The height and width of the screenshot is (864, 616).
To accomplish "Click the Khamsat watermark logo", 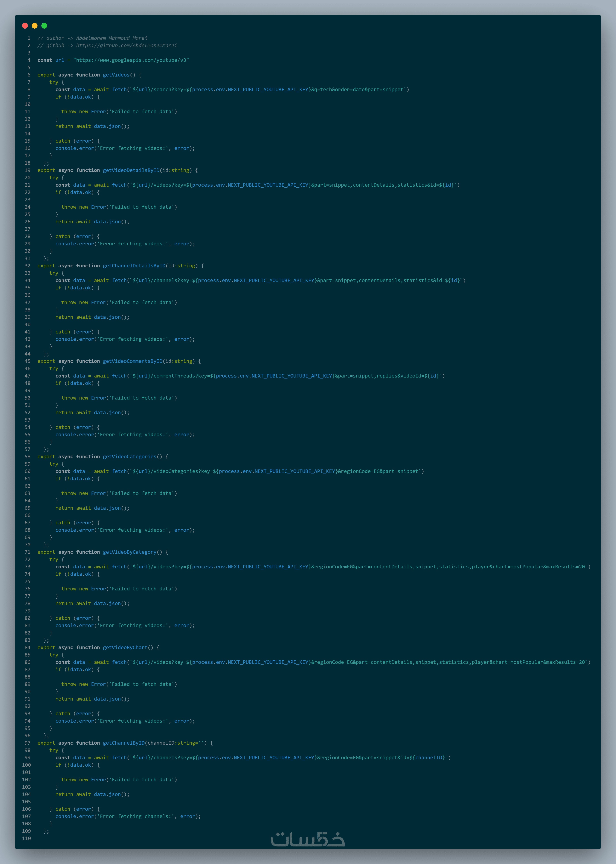I will pos(308,839).
